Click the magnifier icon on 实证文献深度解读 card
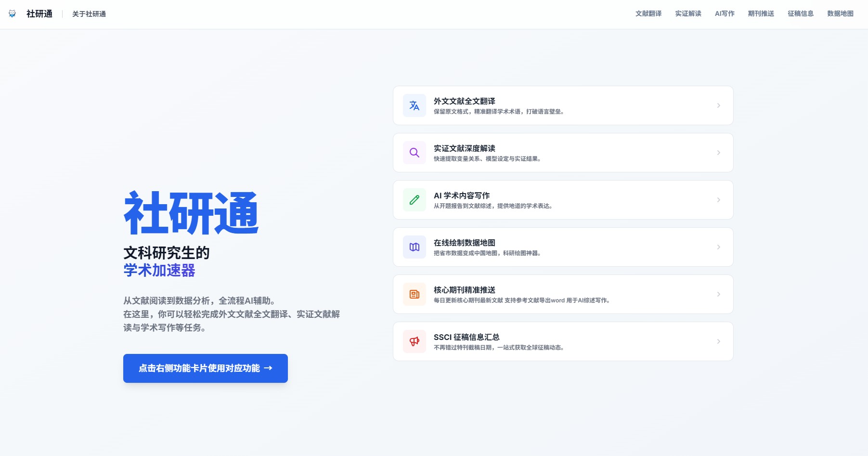Viewport: 868px width, 456px height. tap(414, 153)
